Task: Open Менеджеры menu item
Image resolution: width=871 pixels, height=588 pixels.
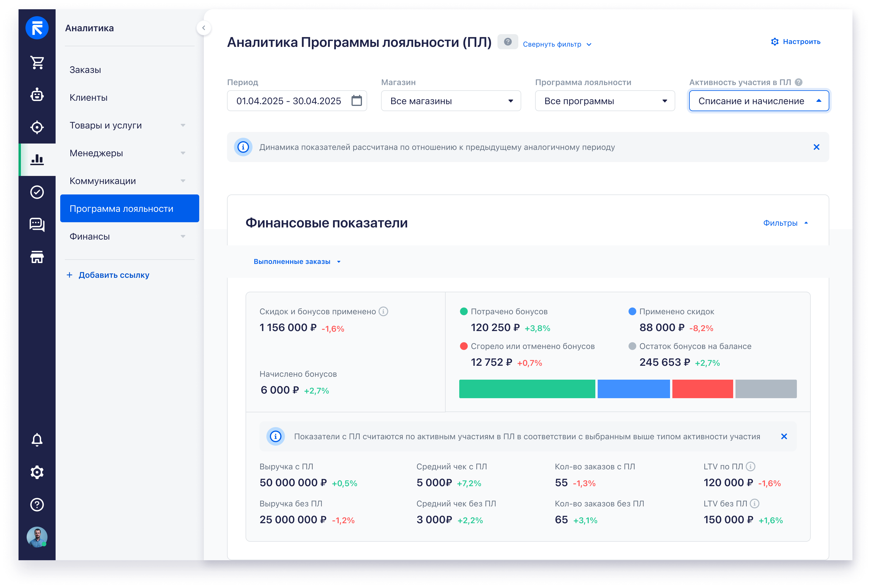Action: (129, 153)
